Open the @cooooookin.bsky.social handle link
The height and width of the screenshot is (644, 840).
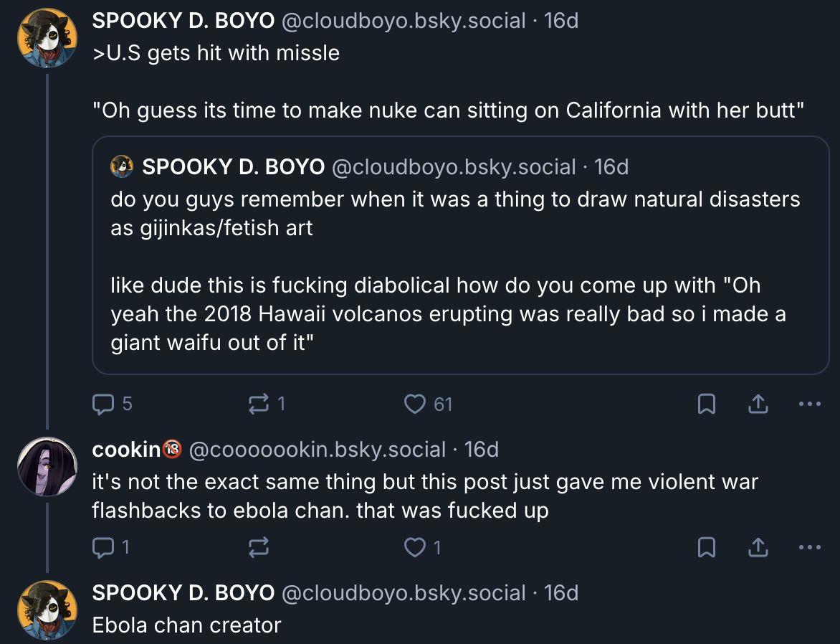coord(318,450)
